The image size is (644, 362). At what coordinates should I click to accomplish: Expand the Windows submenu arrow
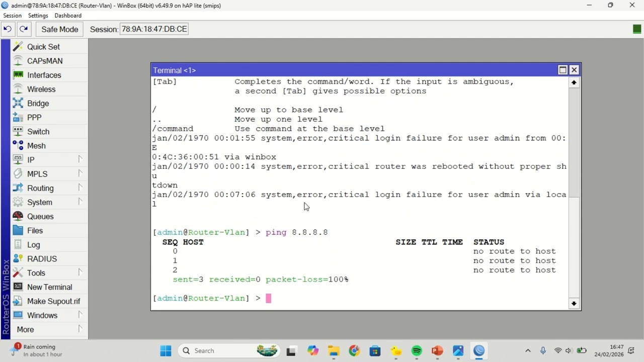pos(80,315)
